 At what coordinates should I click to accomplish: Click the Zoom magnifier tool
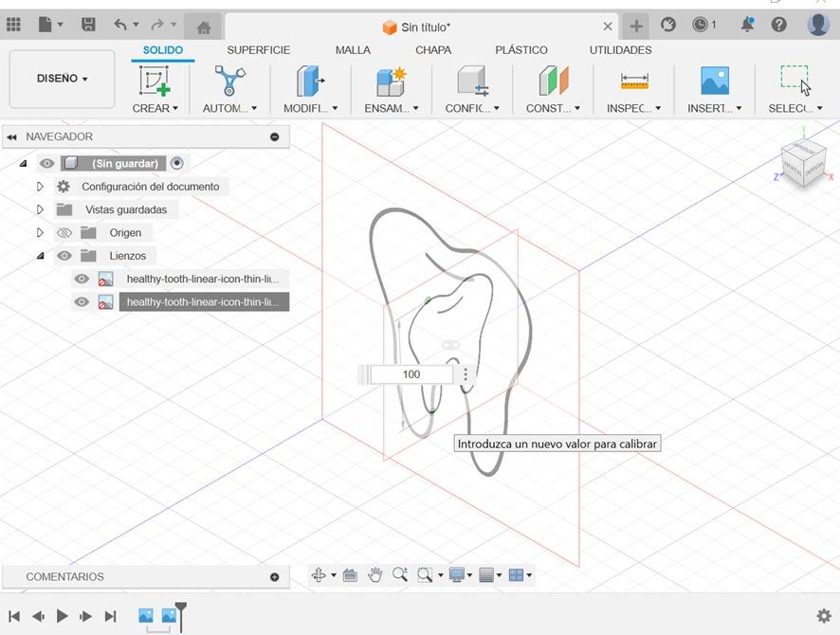tap(400, 575)
